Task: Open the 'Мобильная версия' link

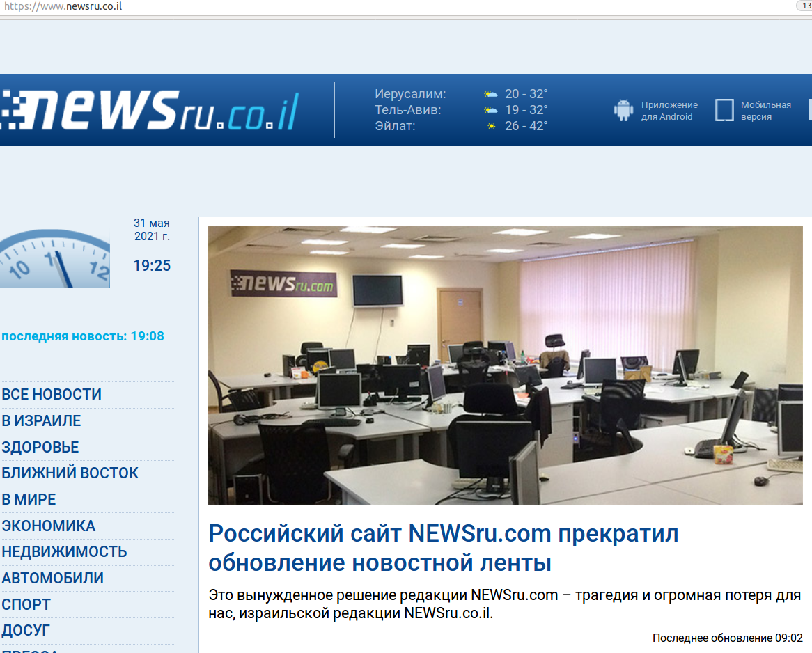Action: point(765,111)
